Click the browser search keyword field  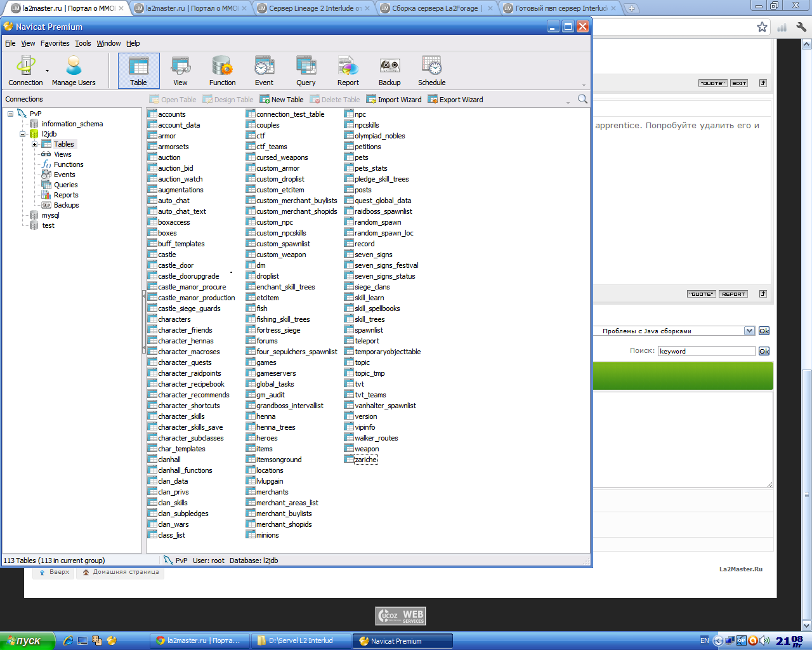click(x=706, y=351)
